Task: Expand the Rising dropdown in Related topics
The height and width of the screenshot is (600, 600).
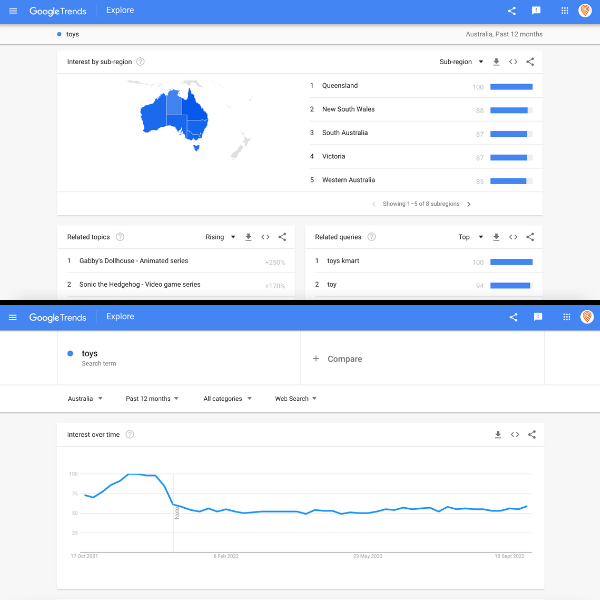Action: pos(220,237)
